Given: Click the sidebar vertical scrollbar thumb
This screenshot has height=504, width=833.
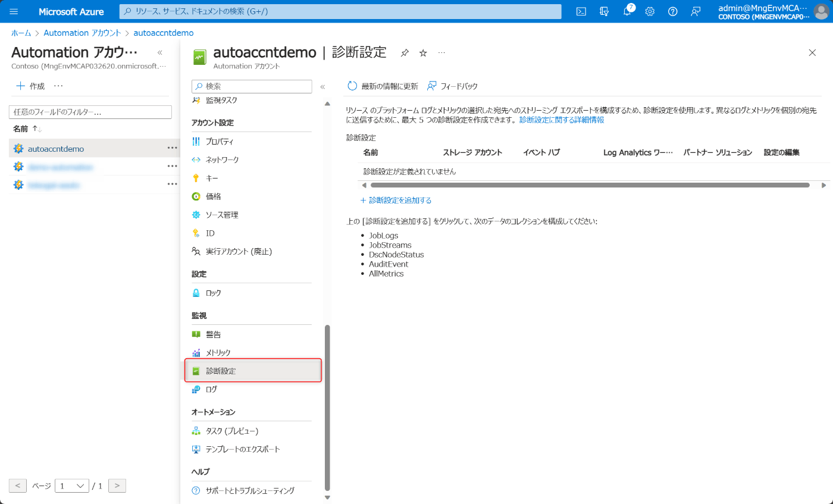Looking at the screenshot, I should point(327,407).
